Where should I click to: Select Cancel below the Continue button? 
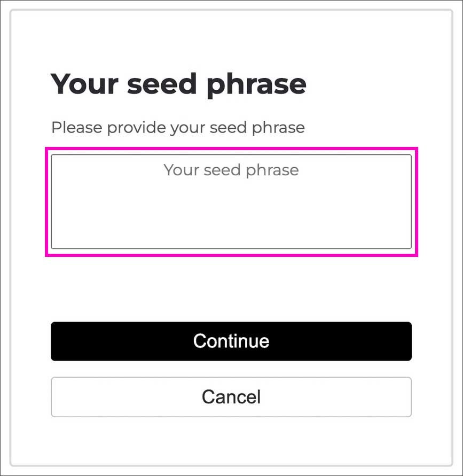(231, 397)
